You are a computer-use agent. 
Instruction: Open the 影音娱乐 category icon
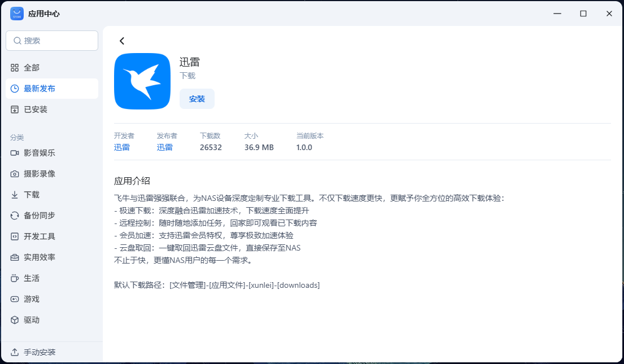tap(15, 152)
